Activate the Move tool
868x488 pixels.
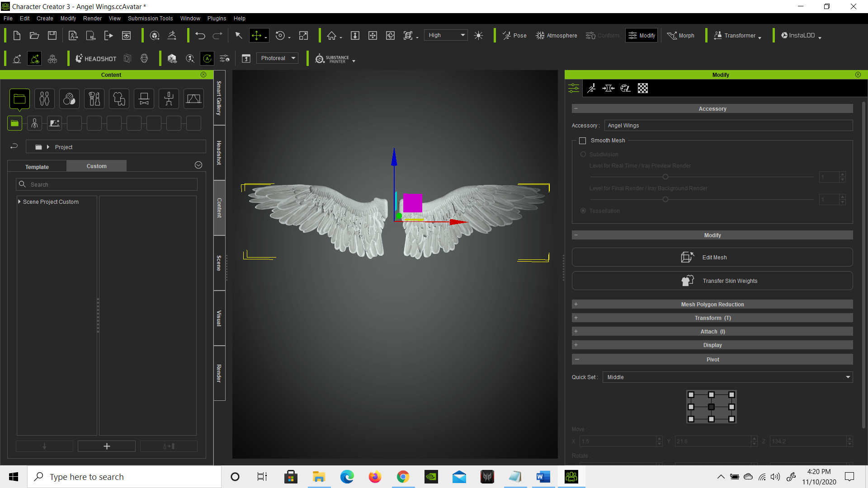click(x=257, y=36)
